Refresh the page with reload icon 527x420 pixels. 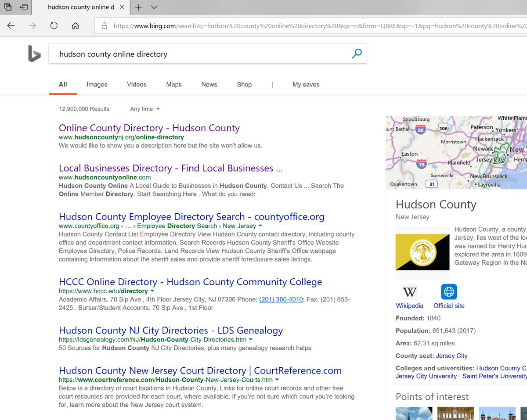click(x=54, y=26)
